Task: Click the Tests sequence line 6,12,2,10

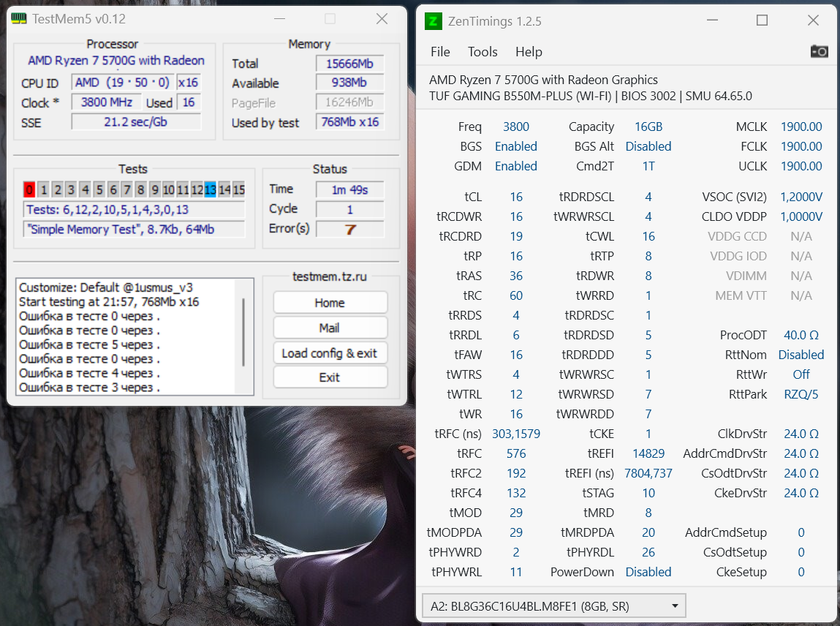Action: coord(134,210)
